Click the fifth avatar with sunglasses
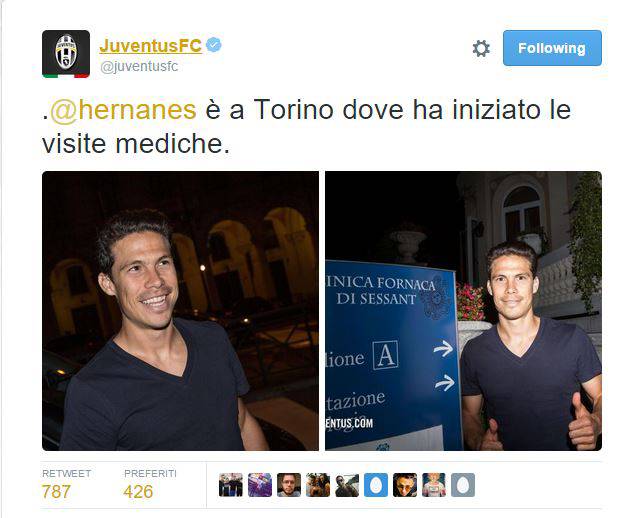Screen dimensions: 639x518 coord(347,485)
